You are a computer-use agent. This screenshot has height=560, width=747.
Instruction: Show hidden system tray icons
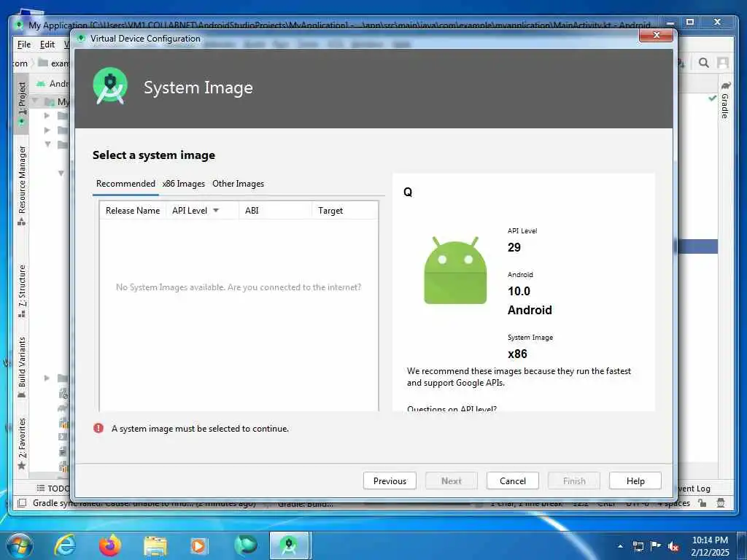pyautogui.click(x=620, y=546)
